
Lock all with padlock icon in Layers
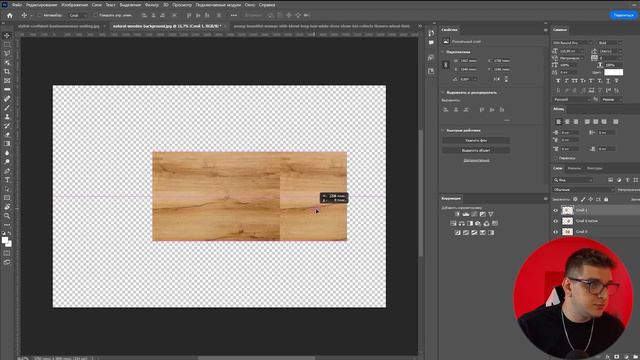606,199
